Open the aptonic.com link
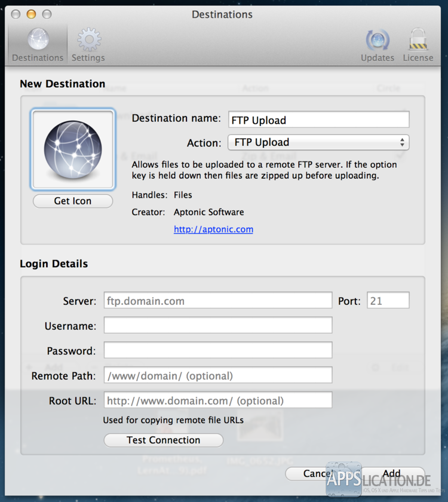The height and width of the screenshot is (502, 448). (x=213, y=229)
